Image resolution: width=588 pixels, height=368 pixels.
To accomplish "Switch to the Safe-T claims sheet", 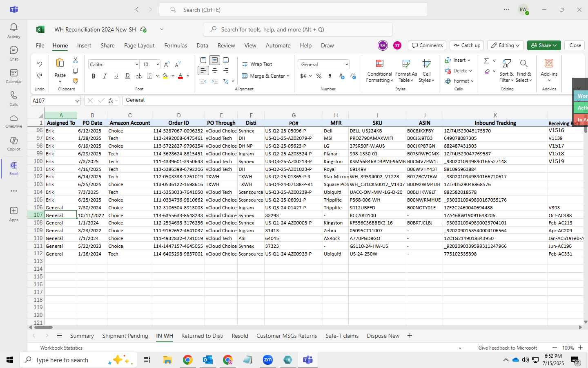I will (x=342, y=336).
